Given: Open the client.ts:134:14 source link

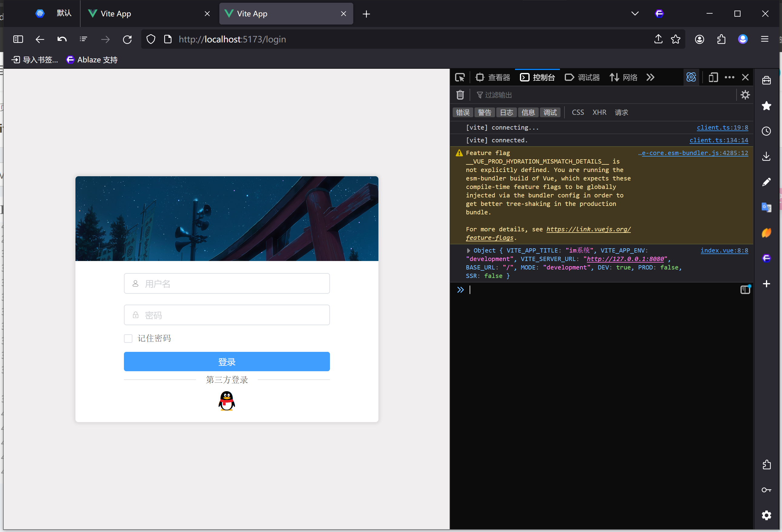Looking at the screenshot, I should tap(718, 140).
